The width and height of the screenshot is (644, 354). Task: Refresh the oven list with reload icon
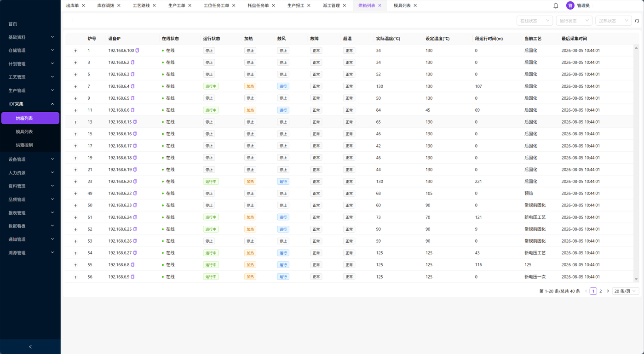tap(637, 21)
